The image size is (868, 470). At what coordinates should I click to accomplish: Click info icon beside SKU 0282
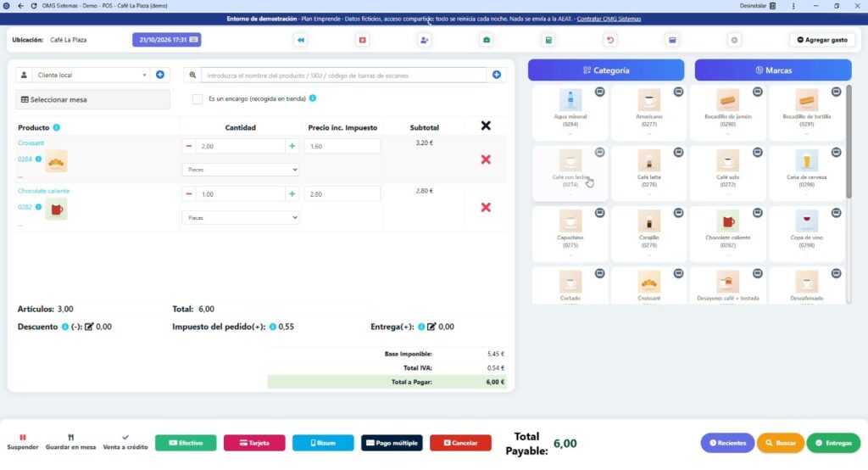click(38, 207)
